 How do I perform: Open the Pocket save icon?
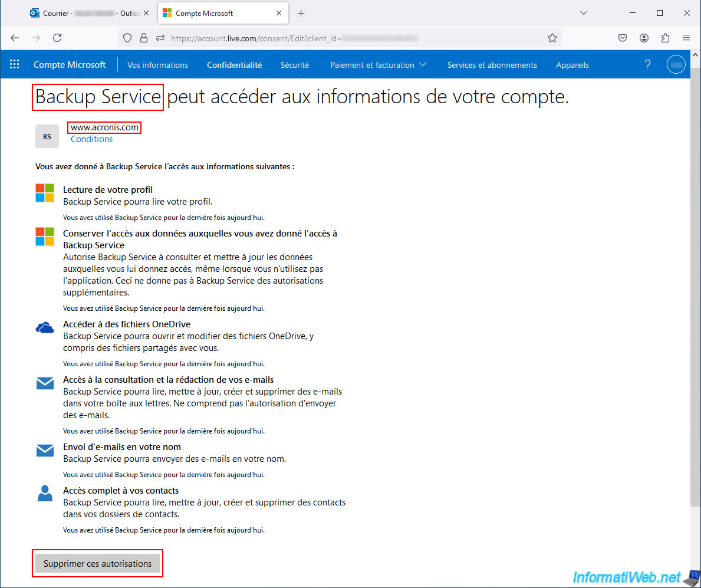623,38
